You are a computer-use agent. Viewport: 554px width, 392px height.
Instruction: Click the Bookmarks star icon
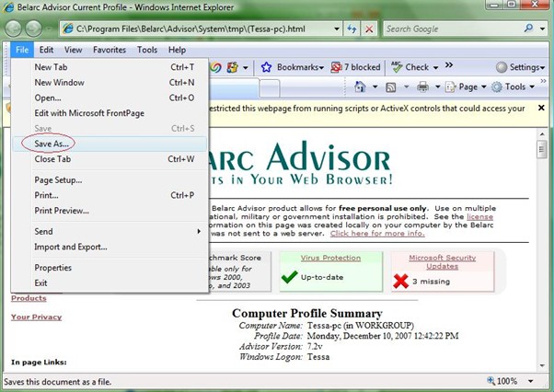[x=266, y=67]
